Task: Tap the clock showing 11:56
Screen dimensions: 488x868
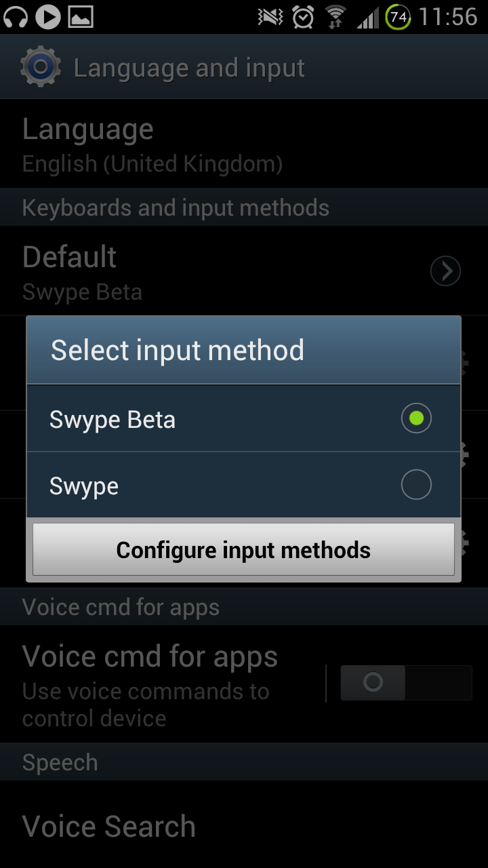Action: tap(448, 17)
